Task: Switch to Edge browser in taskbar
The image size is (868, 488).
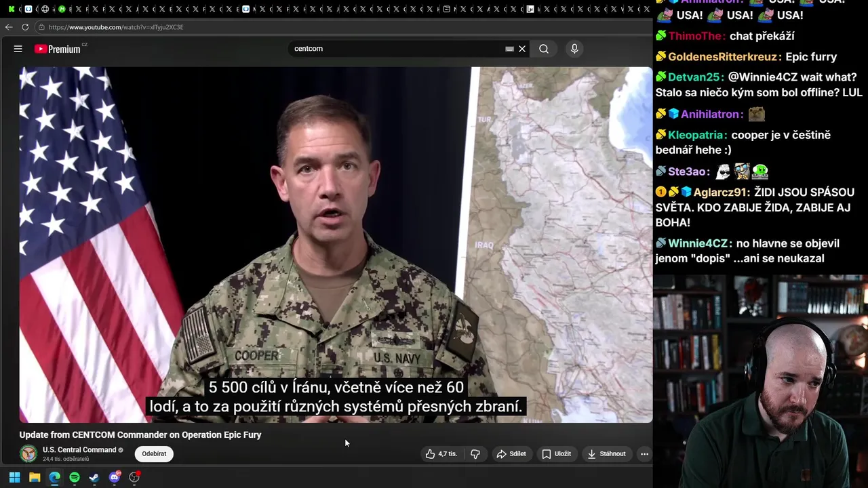Action: 54,477
